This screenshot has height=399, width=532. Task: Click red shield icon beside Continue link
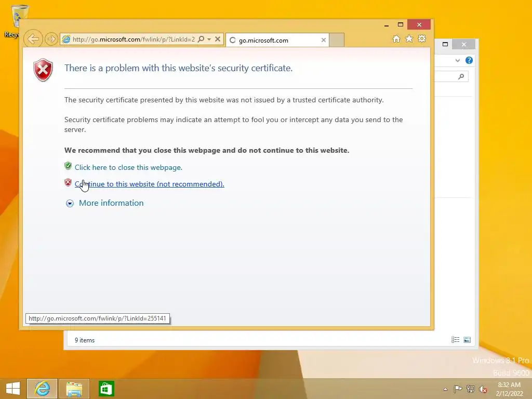coord(68,182)
